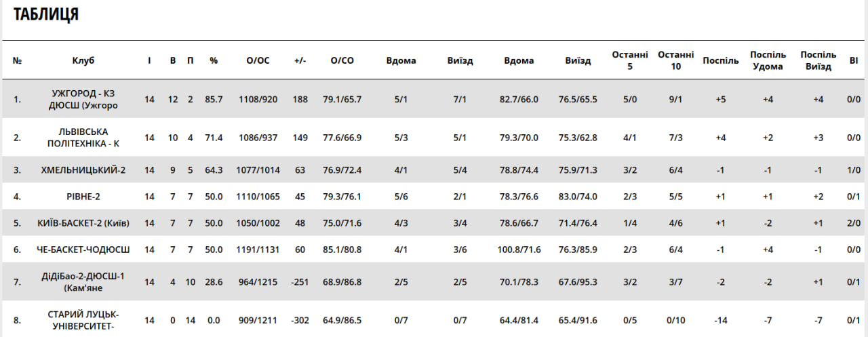The width and height of the screenshot is (868, 337).
Task: Click the О/СО column header
Action: pyautogui.click(x=342, y=60)
